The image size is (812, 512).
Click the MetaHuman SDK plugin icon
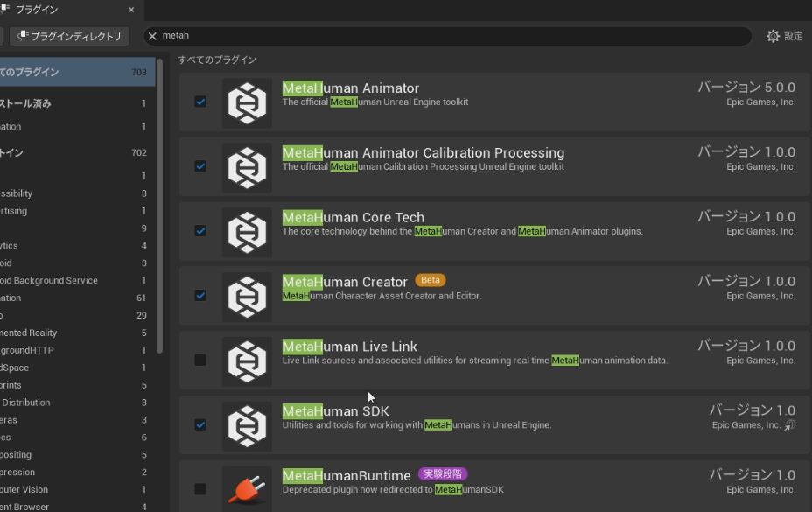pyautogui.click(x=247, y=426)
